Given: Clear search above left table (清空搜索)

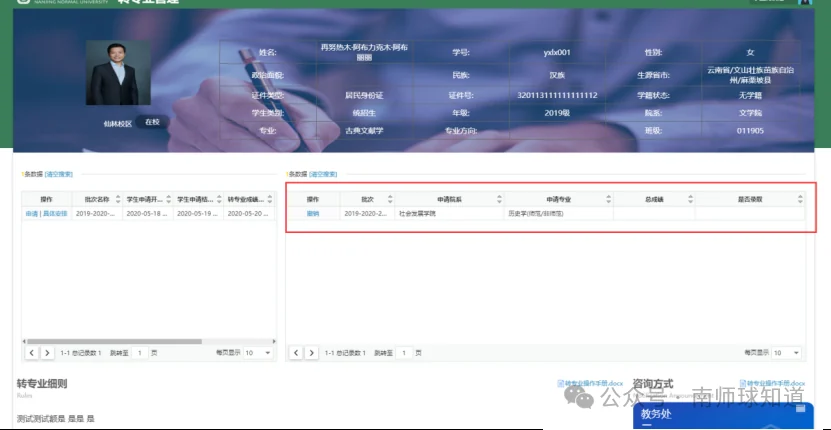Looking at the screenshot, I should [x=59, y=174].
